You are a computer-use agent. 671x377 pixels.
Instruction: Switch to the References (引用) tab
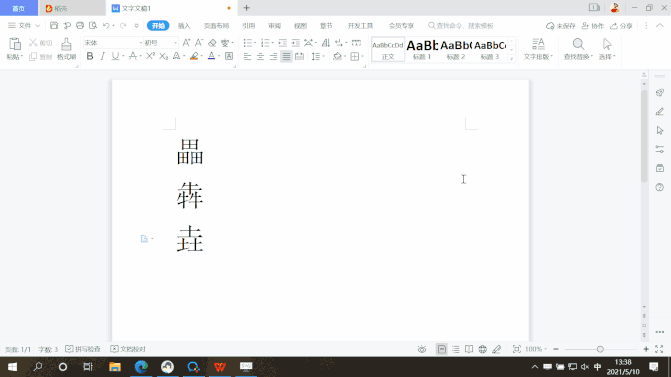(x=248, y=26)
